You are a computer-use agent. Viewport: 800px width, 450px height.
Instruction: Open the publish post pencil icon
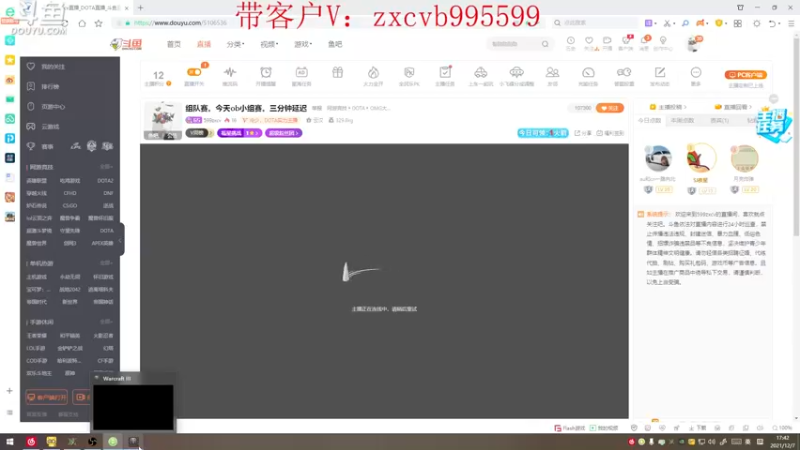[x=660, y=72]
